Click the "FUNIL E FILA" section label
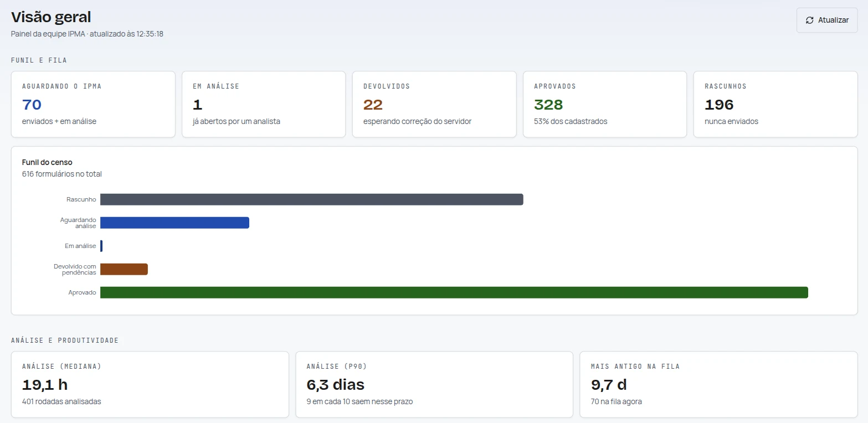This screenshot has height=423, width=868. (39, 60)
